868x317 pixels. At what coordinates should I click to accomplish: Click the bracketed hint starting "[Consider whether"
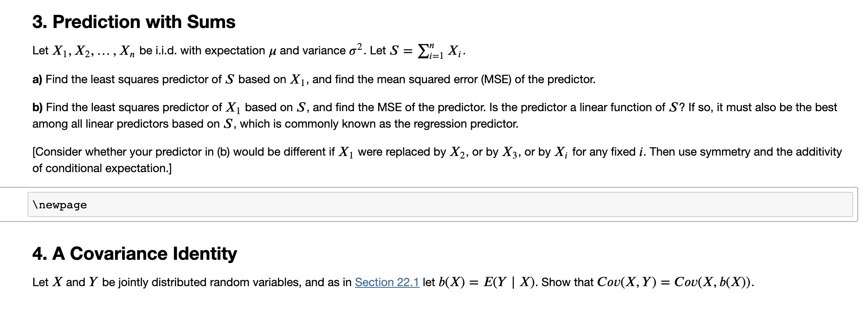[x=437, y=160]
